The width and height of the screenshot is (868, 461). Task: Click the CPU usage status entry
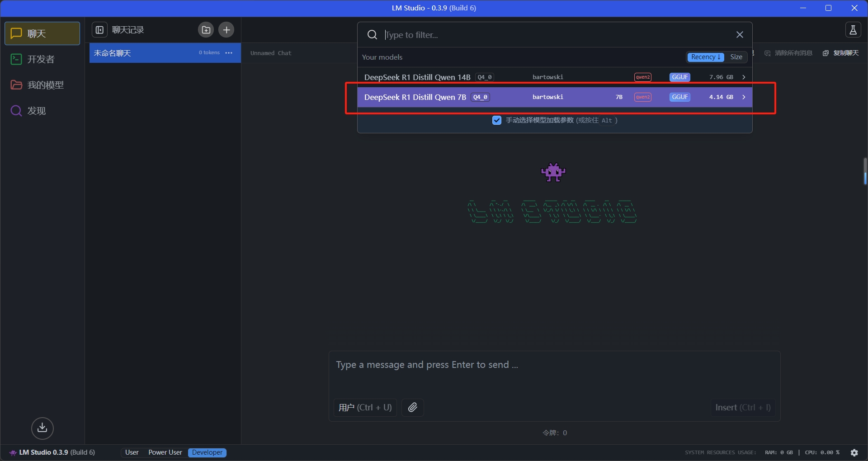[822, 452]
